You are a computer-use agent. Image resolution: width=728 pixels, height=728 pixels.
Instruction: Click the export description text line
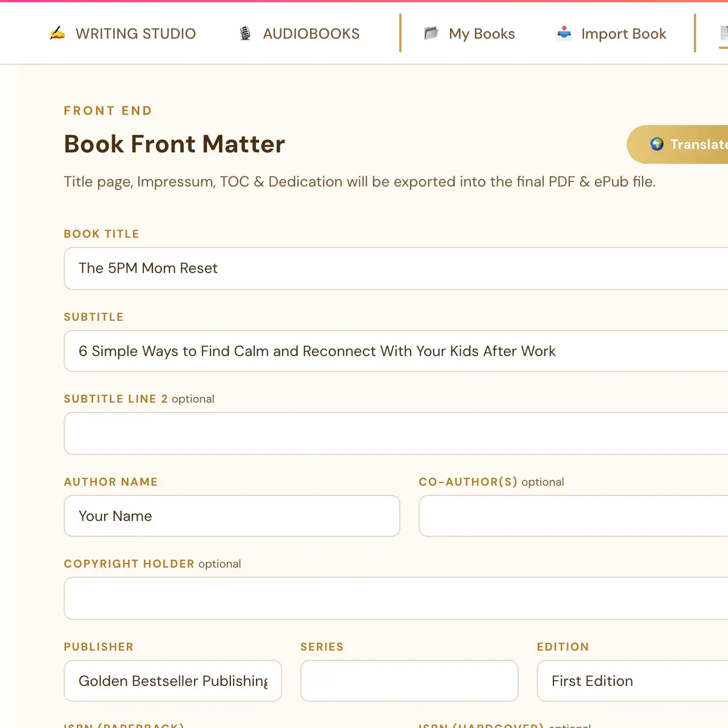coord(359,181)
